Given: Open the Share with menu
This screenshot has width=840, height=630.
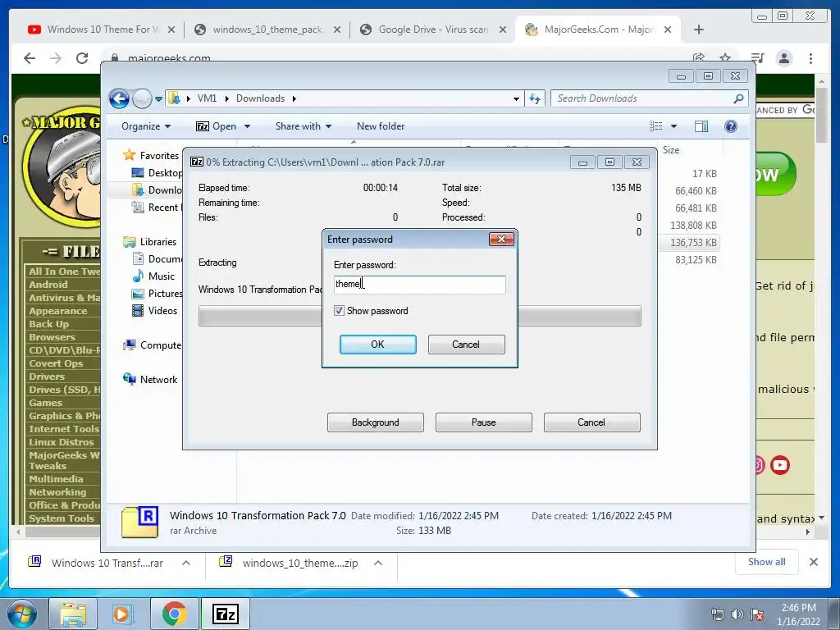Looking at the screenshot, I should [304, 126].
